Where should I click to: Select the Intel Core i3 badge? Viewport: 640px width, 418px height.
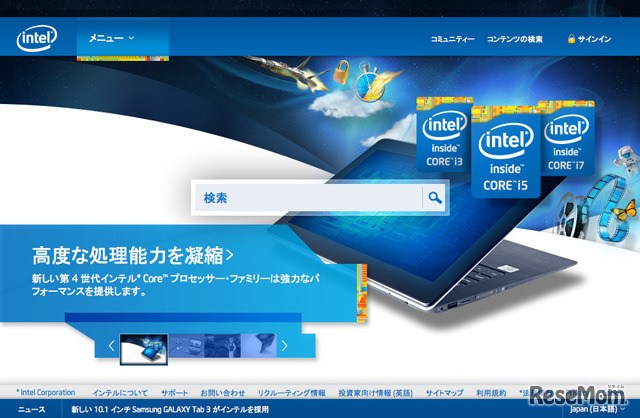coord(444,134)
